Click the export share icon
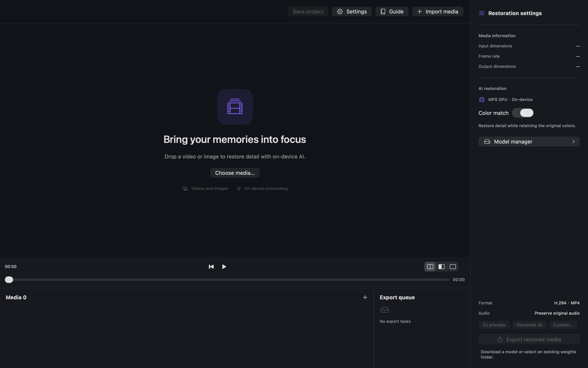The height and width of the screenshot is (368, 588). (500, 339)
